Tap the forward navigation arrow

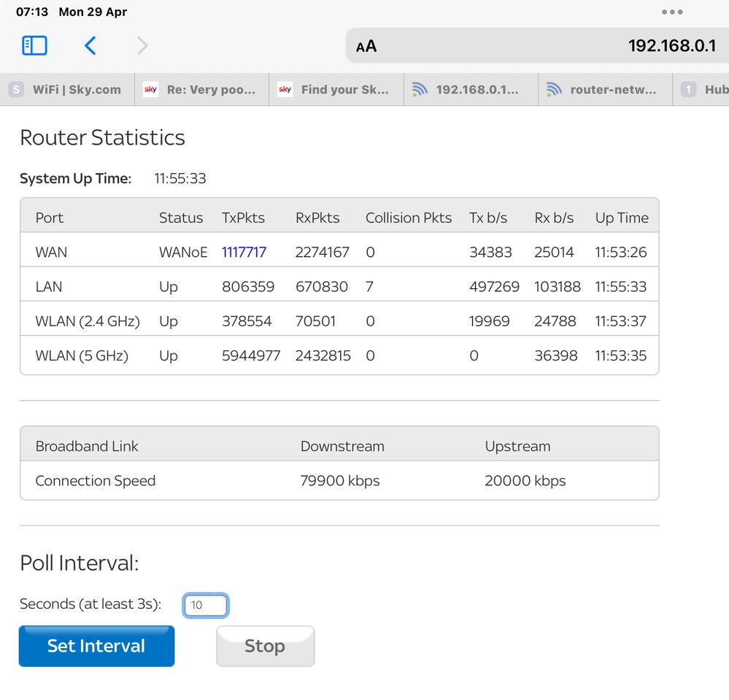coord(142,46)
